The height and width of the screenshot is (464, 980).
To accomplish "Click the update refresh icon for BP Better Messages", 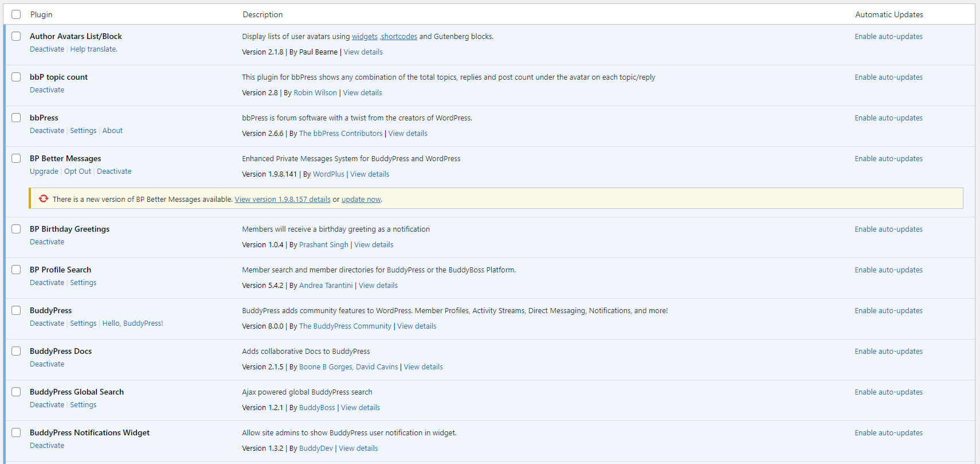I will 44,199.
